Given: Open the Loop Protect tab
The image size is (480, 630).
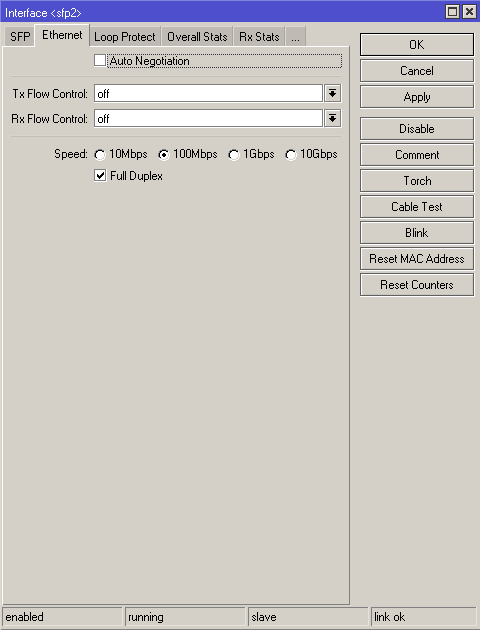Looking at the screenshot, I should coord(125,37).
